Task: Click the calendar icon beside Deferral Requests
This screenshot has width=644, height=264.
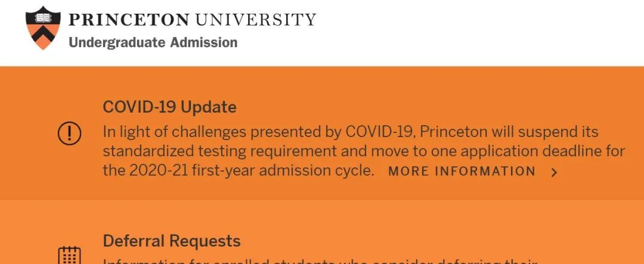Action: click(69, 255)
